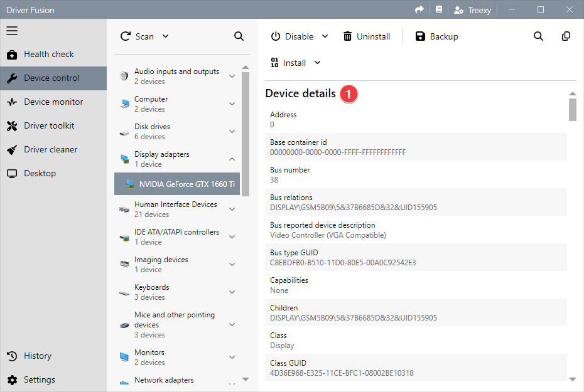The width and height of the screenshot is (584, 392).
Task: Click the Scan refresh icon
Action: tap(126, 36)
